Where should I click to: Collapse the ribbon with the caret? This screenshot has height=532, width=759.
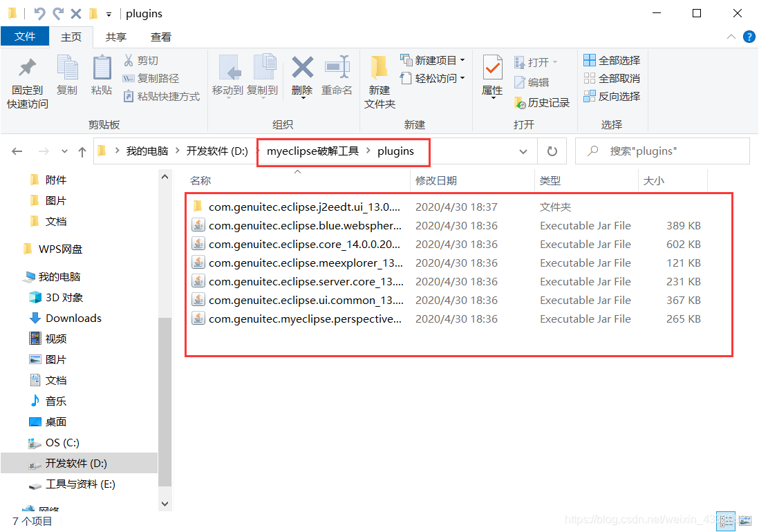pyautogui.click(x=731, y=37)
